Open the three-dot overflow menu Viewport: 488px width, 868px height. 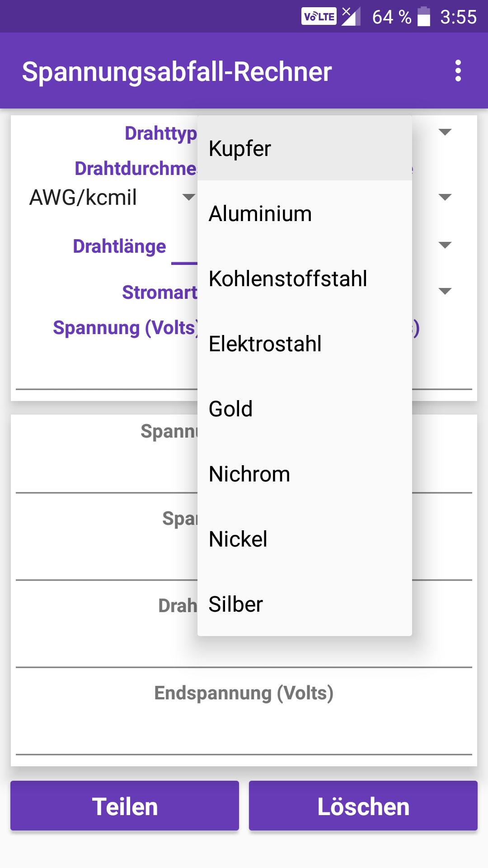tap(458, 71)
